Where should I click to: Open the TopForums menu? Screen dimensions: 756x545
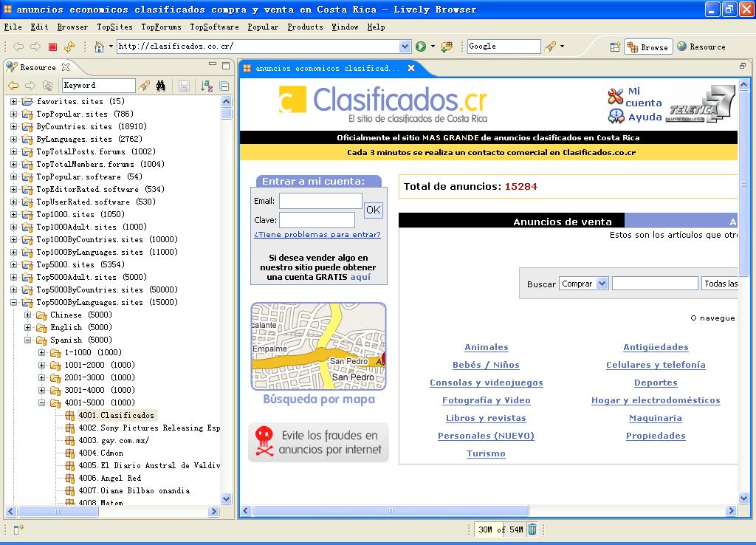[x=161, y=27]
